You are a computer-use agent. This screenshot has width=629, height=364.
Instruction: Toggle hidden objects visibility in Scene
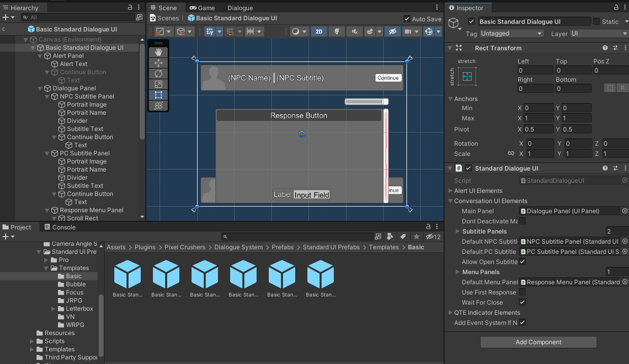pos(392,31)
